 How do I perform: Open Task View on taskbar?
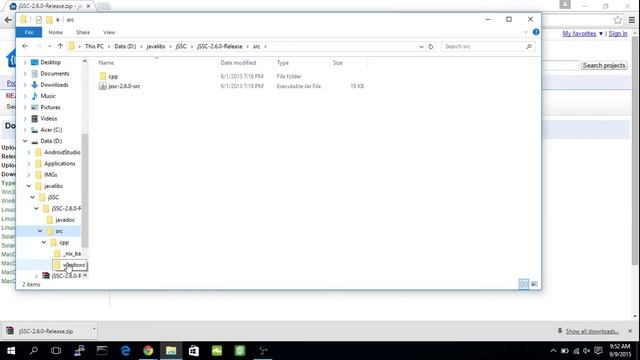[x=56, y=351]
